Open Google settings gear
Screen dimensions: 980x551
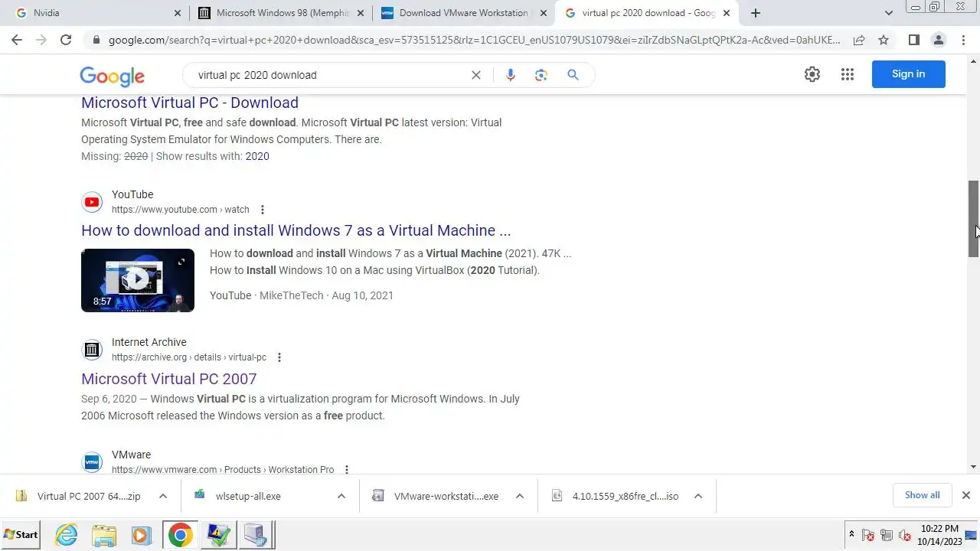click(812, 74)
